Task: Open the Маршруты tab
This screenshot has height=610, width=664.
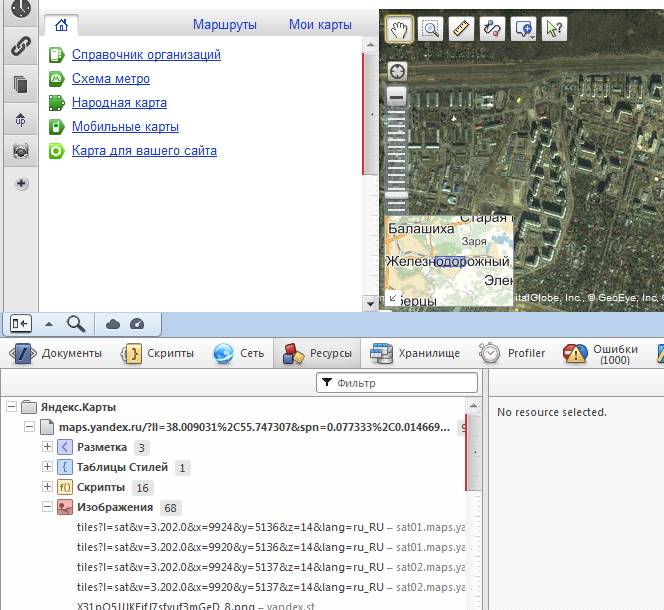Action: [224, 24]
